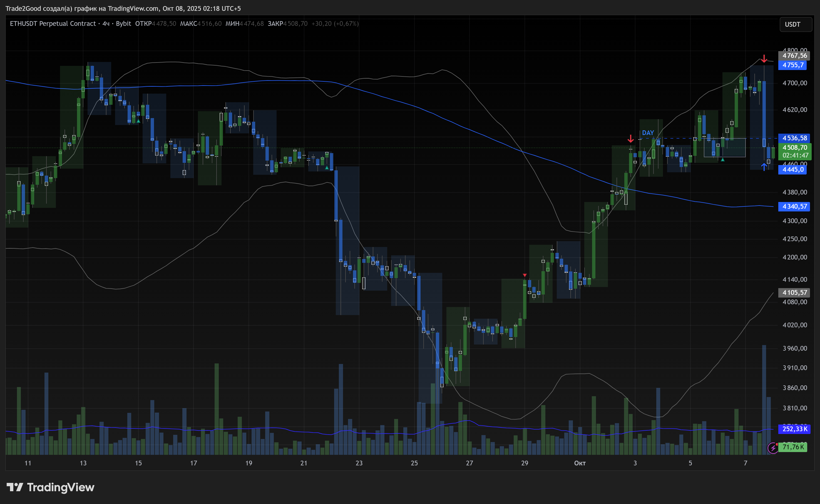Click the blue up arrow beside 4445,0 label
The height and width of the screenshot is (504, 820).
tap(764, 167)
